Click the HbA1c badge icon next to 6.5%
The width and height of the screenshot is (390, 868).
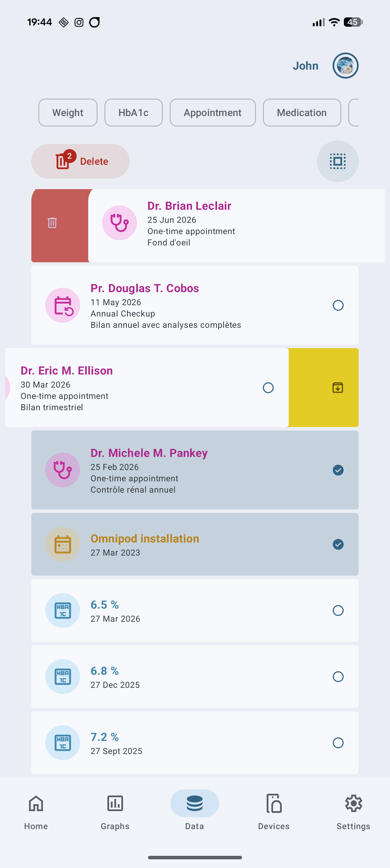tap(62, 610)
